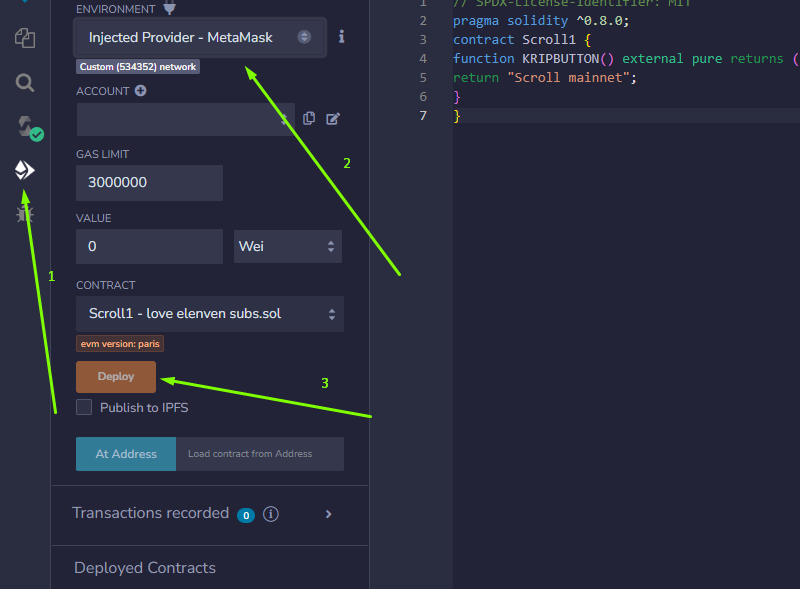Click the evm version: paris badge
This screenshot has width=800, height=589.
tap(120, 343)
